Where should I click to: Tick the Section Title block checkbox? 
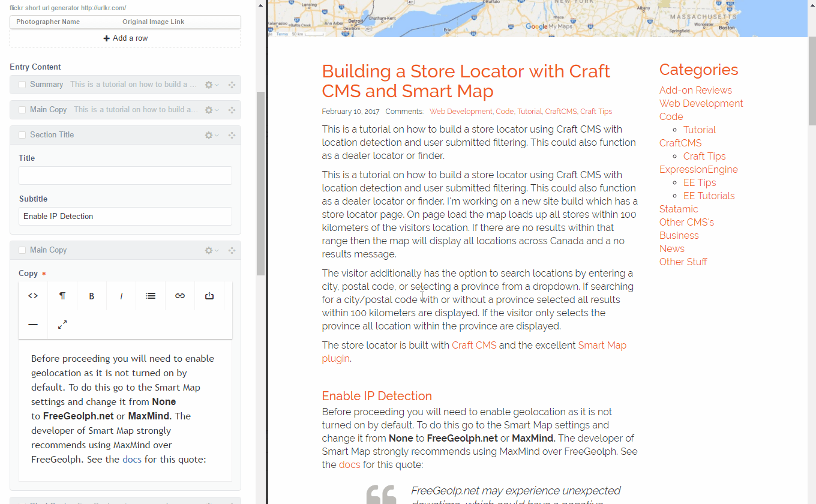coord(22,135)
